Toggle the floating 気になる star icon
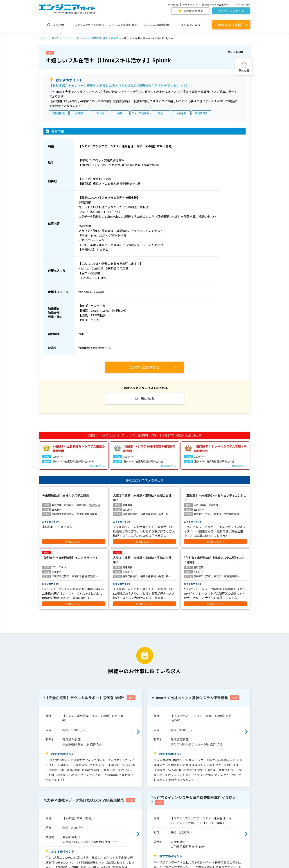 click(x=244, y=66)
